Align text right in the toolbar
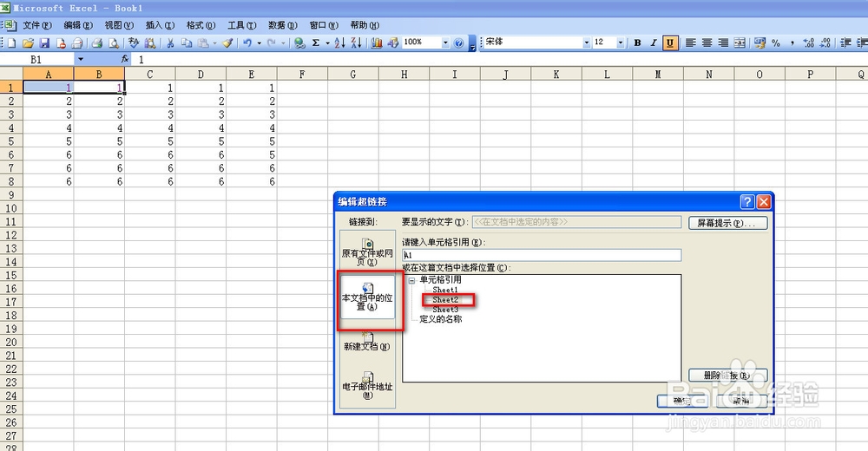The image size is (868, 451). [723, 42]
